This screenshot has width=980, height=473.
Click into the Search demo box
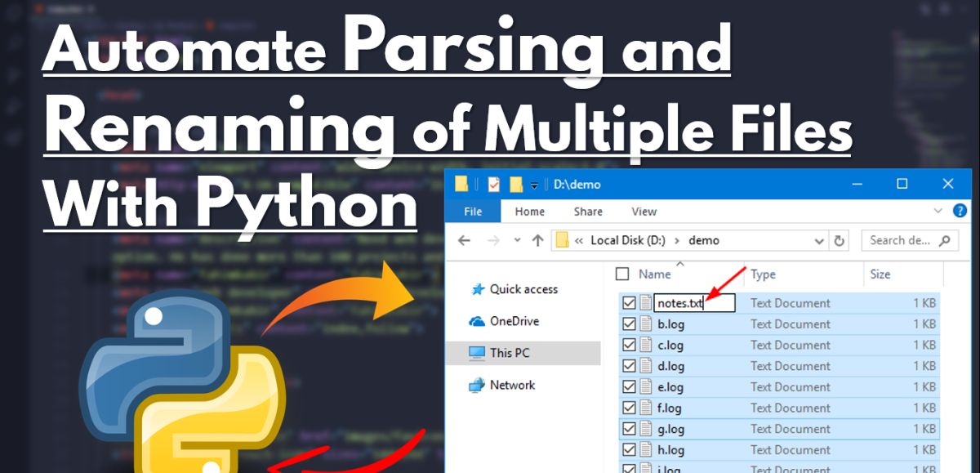pos(908,240)
